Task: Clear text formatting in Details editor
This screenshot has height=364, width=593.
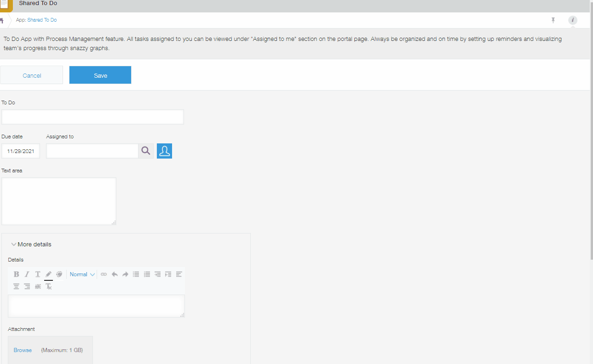Action: [x=48, y=286]
